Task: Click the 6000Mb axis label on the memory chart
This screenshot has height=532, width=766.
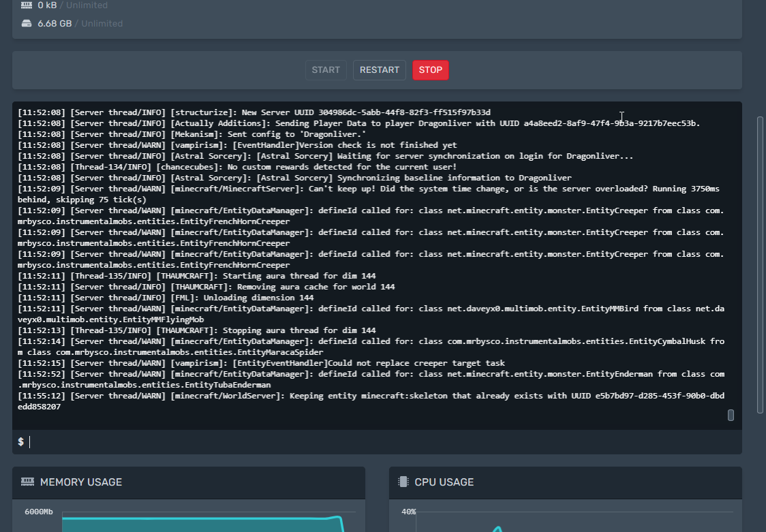Action: [x=39, y=512]
